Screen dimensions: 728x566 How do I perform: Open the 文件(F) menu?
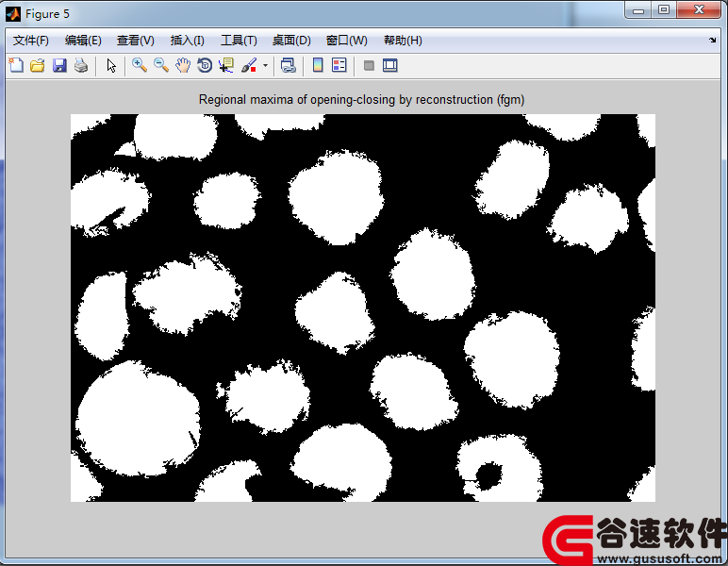click(x=30, y=41)
